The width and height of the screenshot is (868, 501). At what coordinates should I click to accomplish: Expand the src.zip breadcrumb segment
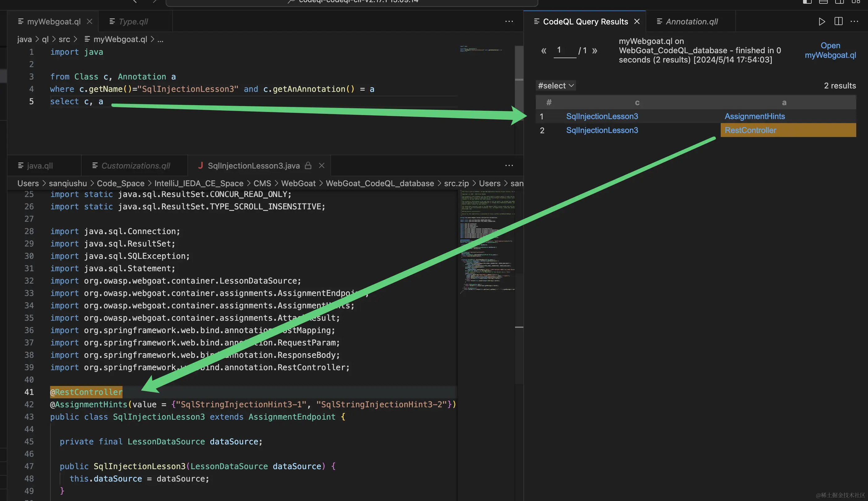456,183
